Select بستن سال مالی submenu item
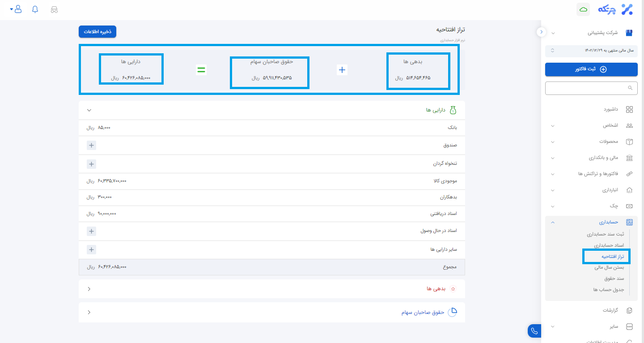Screen dimensions: 644x343 pyautogui.click(x=609, y=267)
